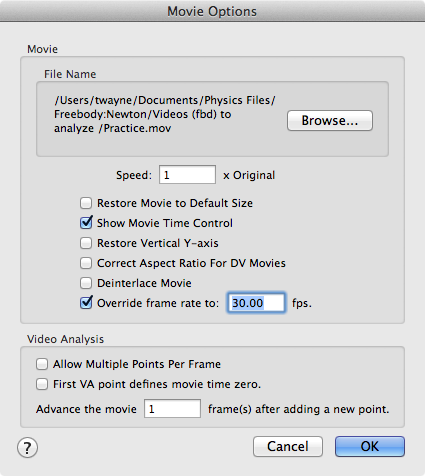Viewport: 425px width, 476px height.
Task: Click the Browse... button for file name
Action: tap(330, 120)
